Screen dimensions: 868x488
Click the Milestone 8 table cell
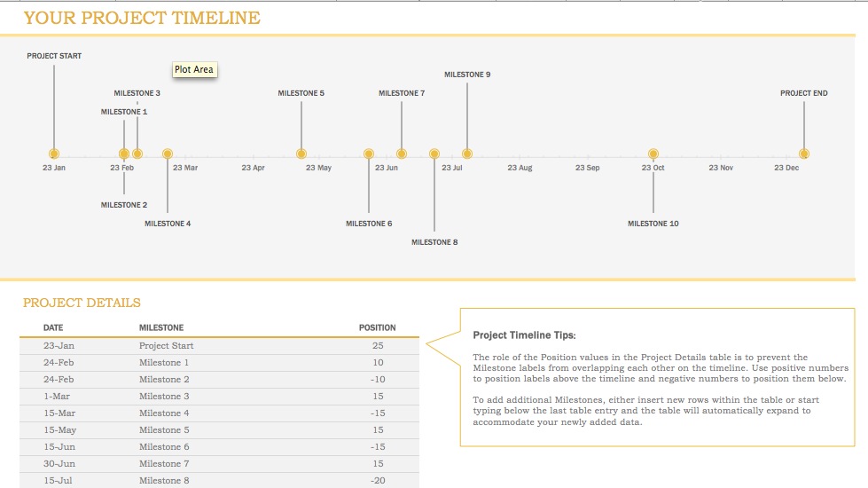(164, 481)
